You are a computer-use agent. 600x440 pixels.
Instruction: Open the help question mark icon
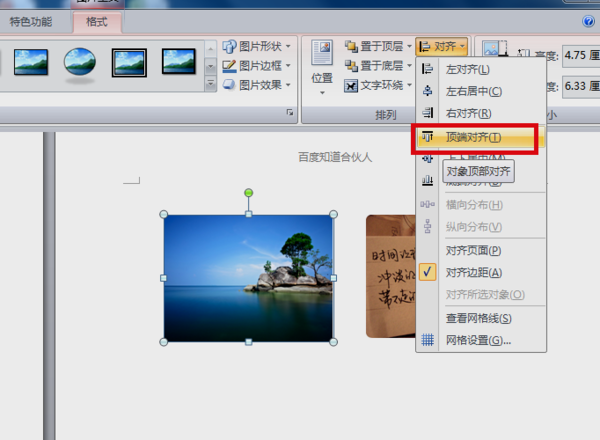coord(588,21)
